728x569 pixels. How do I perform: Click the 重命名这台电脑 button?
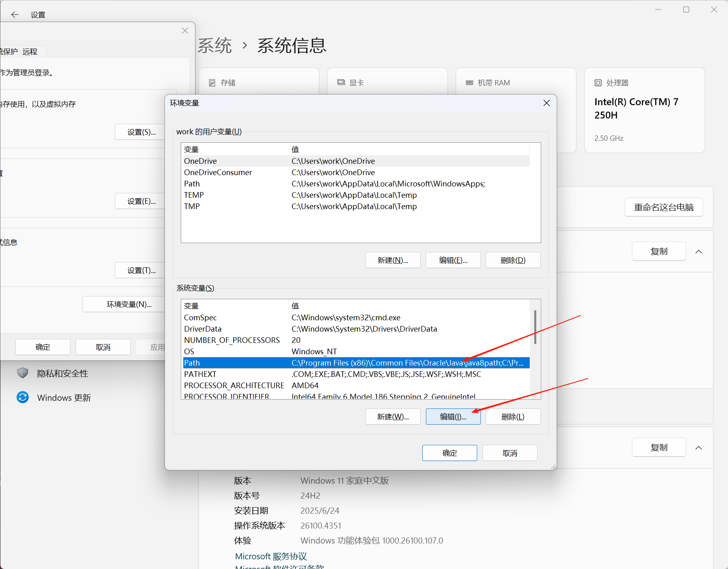pos(663,207)
